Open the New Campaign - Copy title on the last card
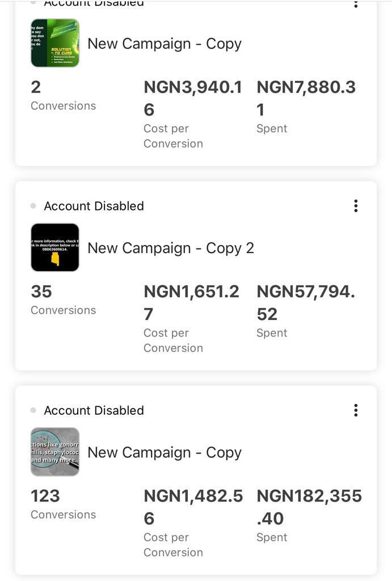This screenshot has height=581, width=392. [x=165, y=453]
